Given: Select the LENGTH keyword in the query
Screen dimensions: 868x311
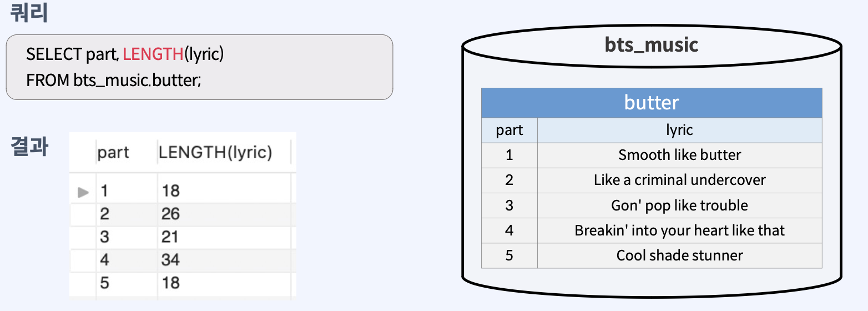Looking at the screenshot, I should tap(153, 54).
